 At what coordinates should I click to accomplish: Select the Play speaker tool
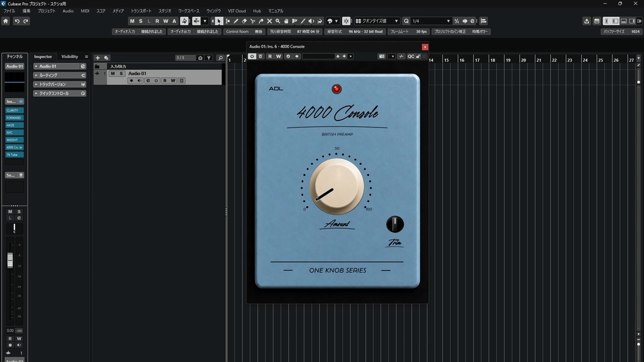[311, 21]
